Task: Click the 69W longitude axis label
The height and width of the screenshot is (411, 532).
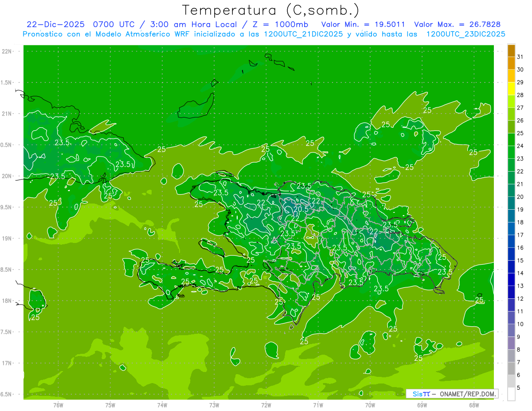Action: (x=422, y=405)
